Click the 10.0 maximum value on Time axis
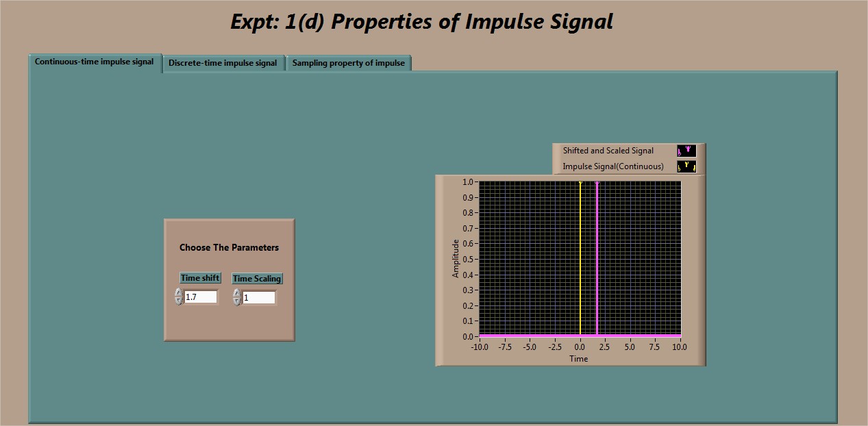The height and width of the screenshot is (426, 868). 680,347
